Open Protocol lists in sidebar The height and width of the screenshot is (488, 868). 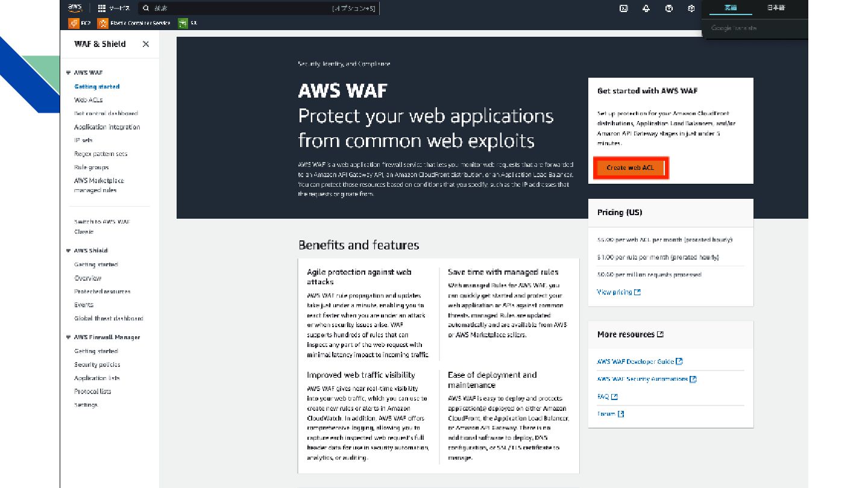(x=93, y=392)
